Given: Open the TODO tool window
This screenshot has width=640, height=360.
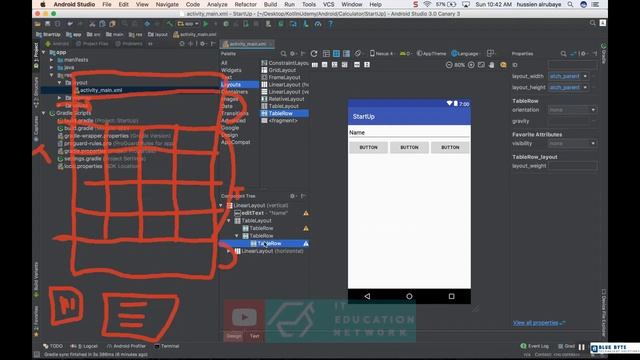Looking at the screenshot, I should click(53, 346).
